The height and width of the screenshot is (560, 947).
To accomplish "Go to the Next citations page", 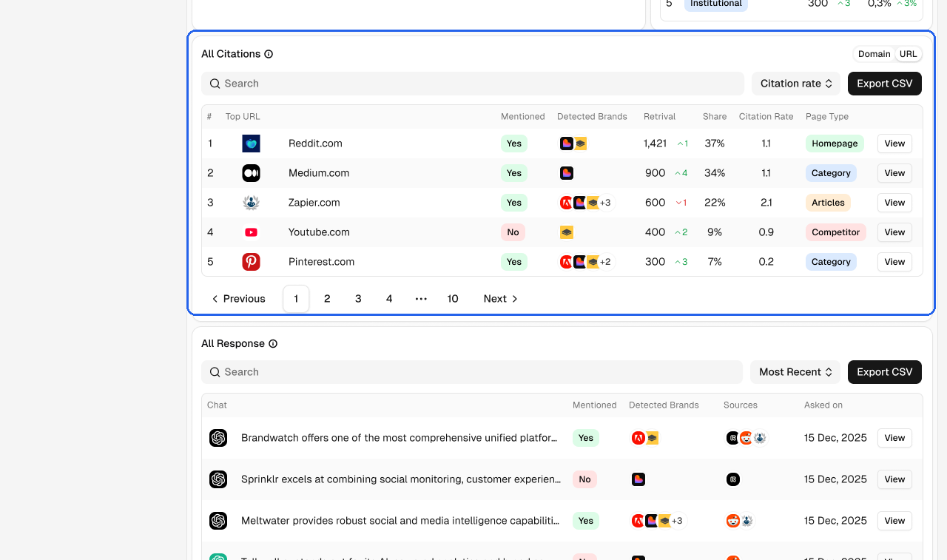I will click(501, 299).
